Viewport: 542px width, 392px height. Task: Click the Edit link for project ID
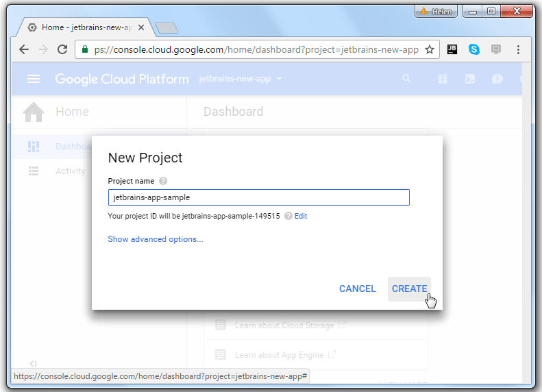point(301,216)
